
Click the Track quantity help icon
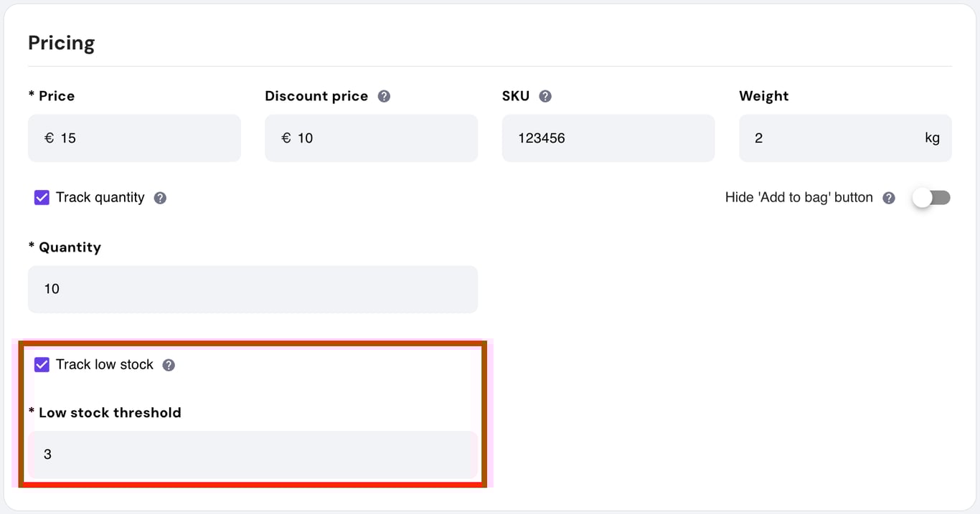(x=159, y=197)
